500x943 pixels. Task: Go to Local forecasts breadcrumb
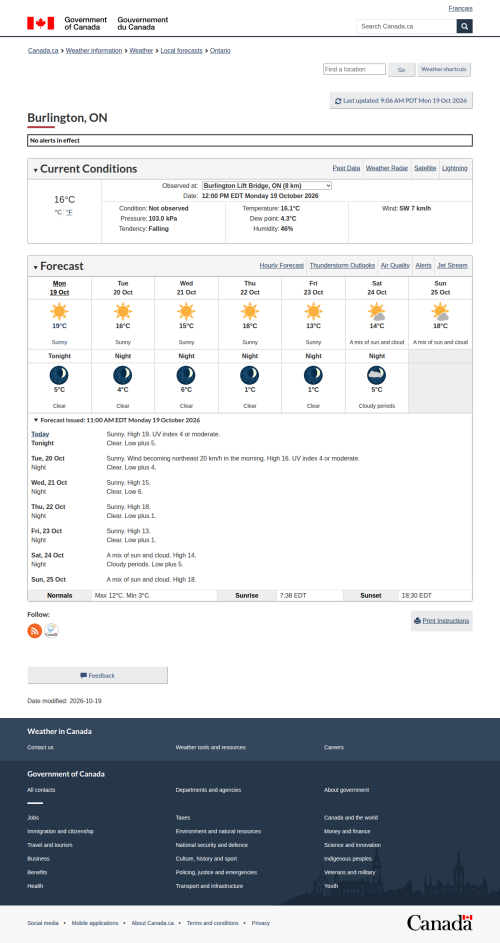[x=182, y=51]
